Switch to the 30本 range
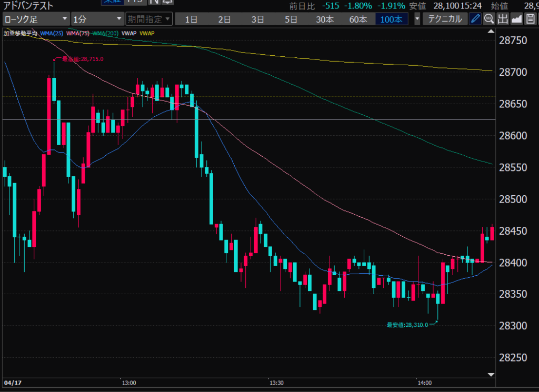 (x=325, y=19)
